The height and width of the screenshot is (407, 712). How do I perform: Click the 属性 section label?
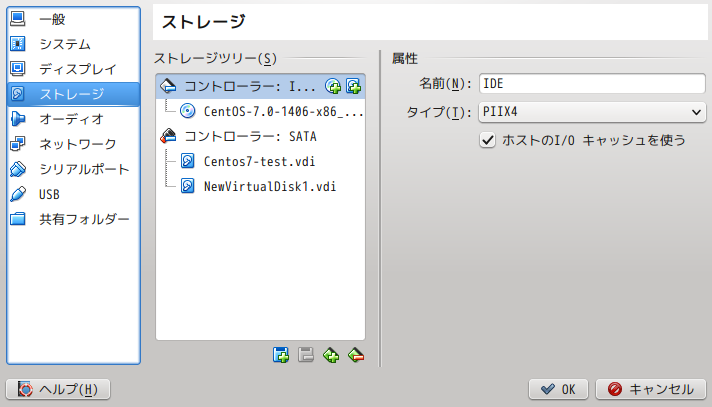point(405,59)
